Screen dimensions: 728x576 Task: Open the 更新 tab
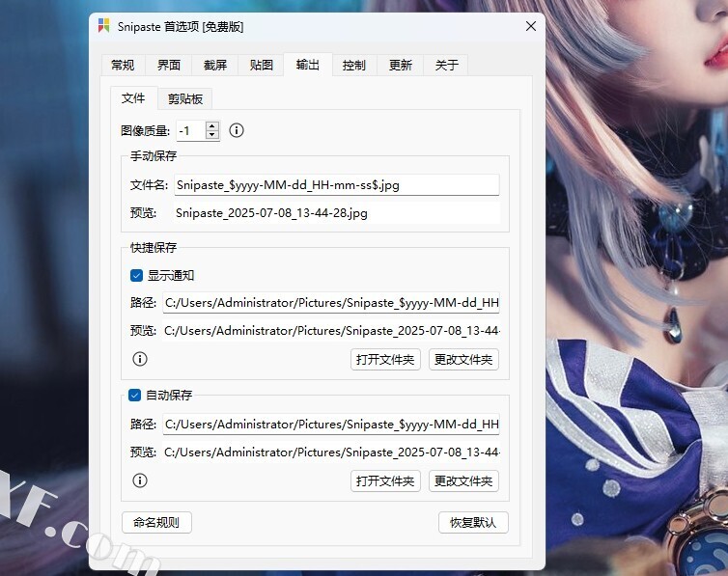coord(401,65)
